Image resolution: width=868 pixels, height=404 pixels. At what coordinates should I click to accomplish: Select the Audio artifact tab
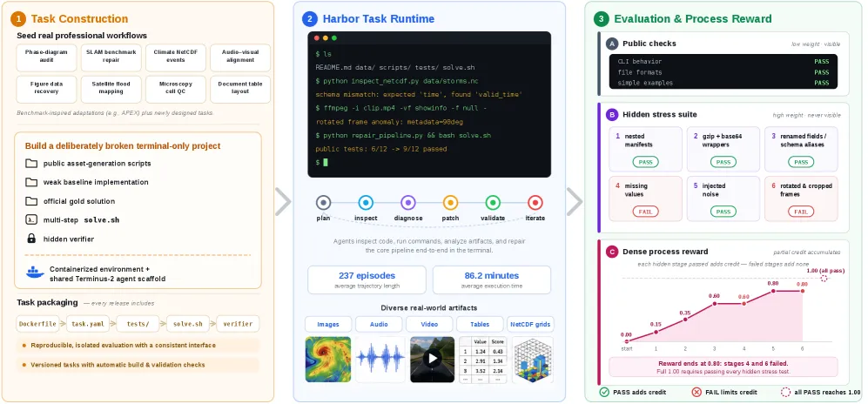click(379, 324)
